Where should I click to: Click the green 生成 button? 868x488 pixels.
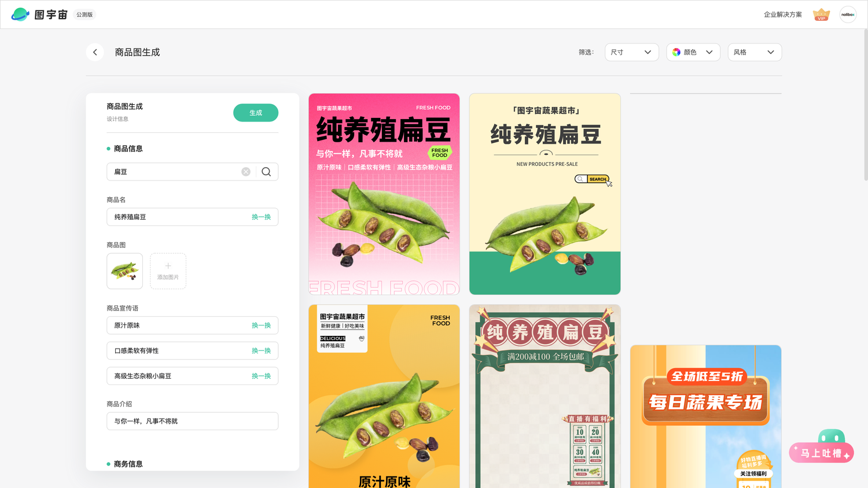click(x=256, y=113)
